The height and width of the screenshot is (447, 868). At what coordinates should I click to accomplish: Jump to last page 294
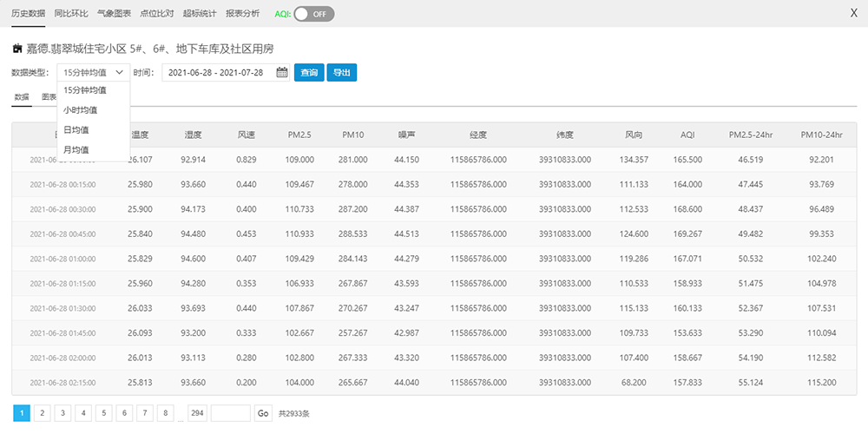pos(197,413)
